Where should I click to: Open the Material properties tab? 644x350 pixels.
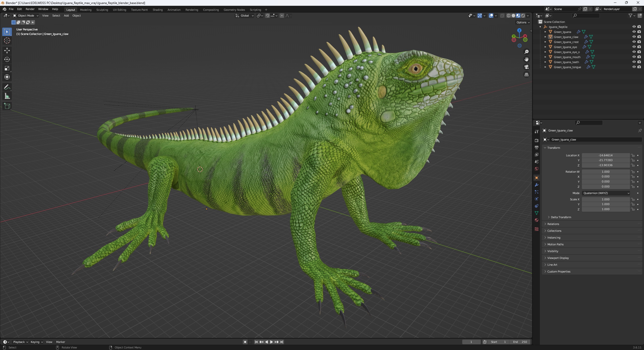click(537, 220)
